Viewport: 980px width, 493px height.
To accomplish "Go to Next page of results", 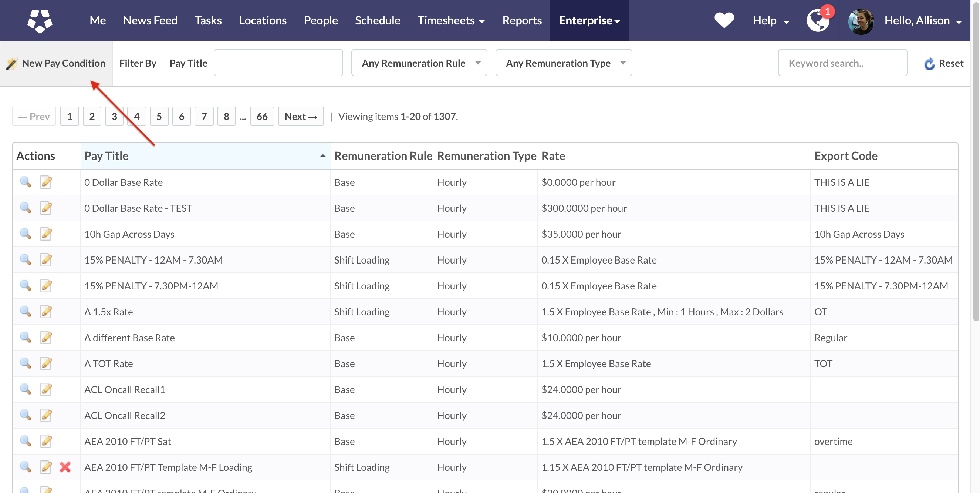I will pyautogui.click(x=301, y=117).
